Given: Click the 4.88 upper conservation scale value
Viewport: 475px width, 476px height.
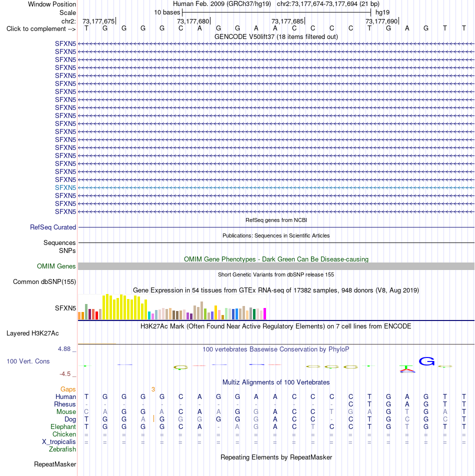Looking at the screenshot, I should (64, 349).
